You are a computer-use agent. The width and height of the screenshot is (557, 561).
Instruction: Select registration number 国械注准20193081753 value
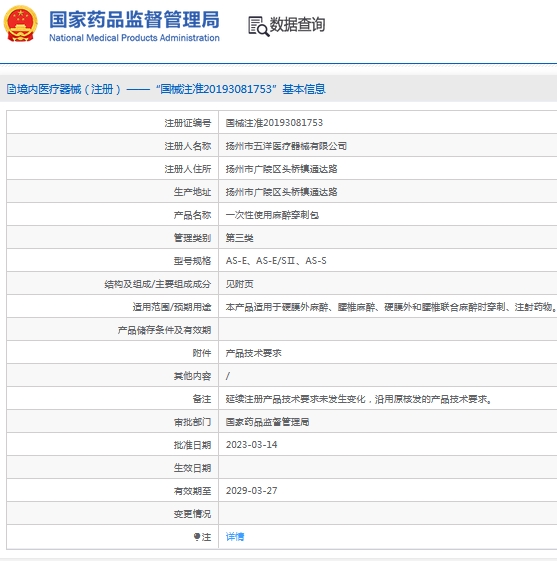click(274, 123)
